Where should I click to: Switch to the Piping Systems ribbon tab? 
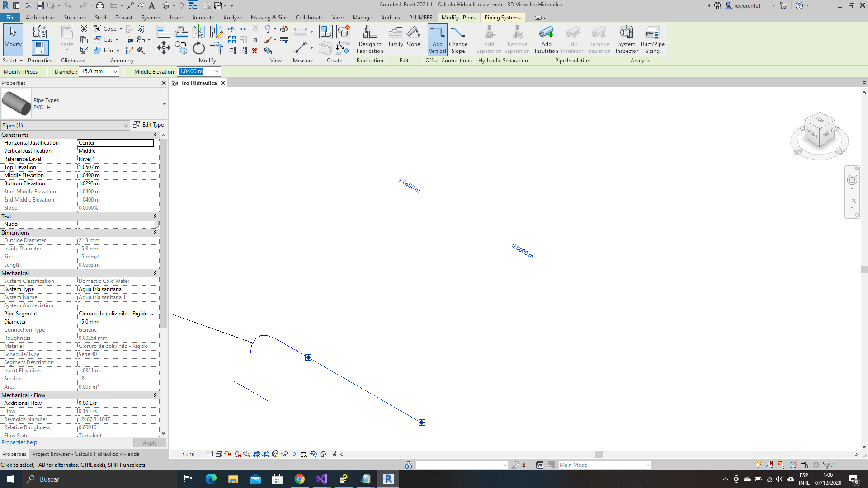502,18
